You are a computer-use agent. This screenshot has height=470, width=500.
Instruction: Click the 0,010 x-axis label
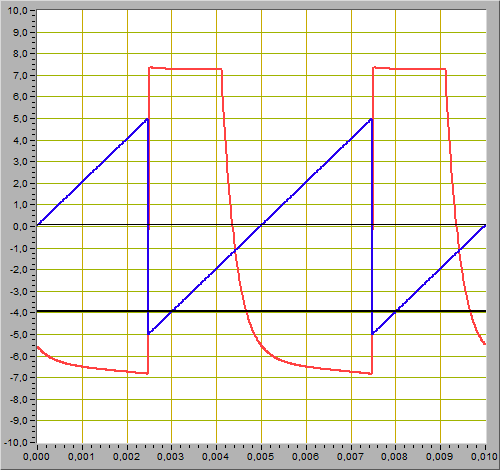[484, 457]
